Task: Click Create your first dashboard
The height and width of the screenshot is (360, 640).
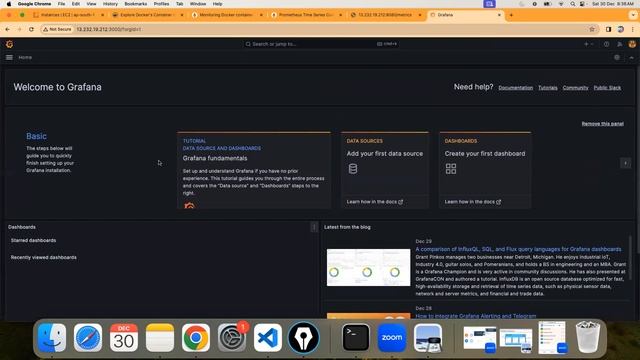Action: 485,154
